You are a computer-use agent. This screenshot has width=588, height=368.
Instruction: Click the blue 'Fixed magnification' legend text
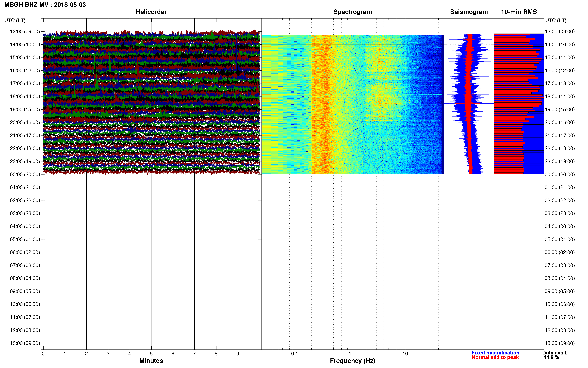(x=495, y=353)
